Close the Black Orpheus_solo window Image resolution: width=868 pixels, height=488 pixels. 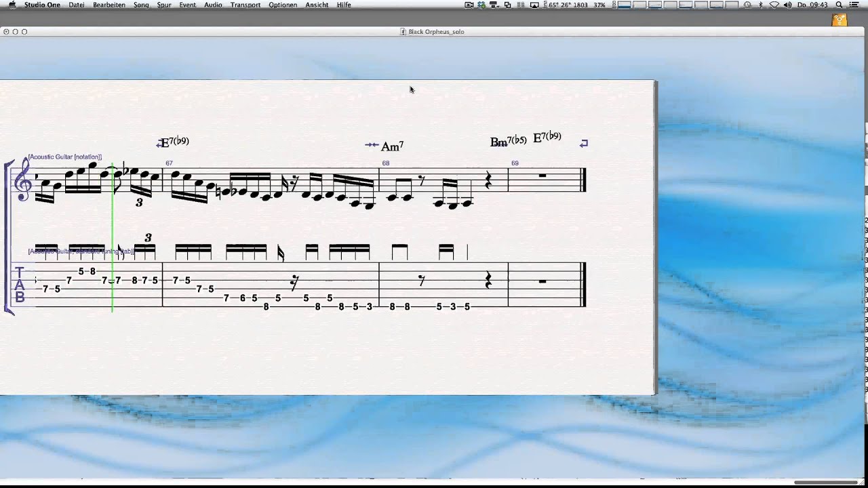pos(6,32)
